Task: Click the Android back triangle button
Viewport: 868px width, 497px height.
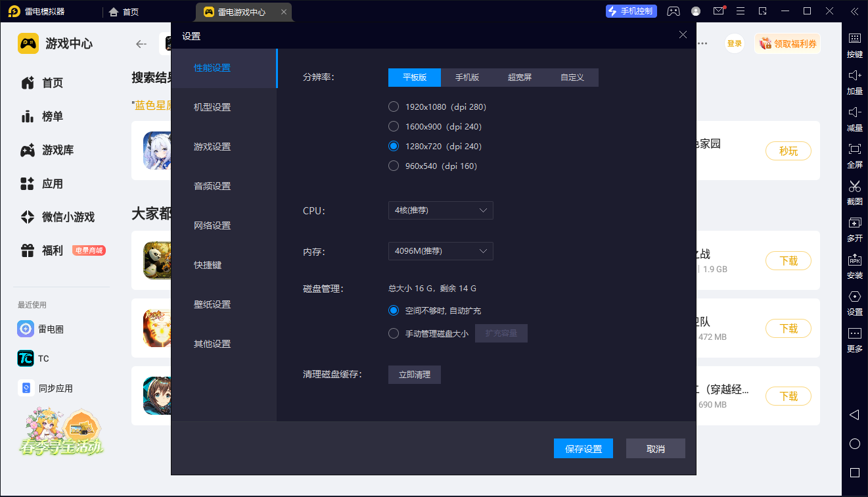Action: (854, 415)
